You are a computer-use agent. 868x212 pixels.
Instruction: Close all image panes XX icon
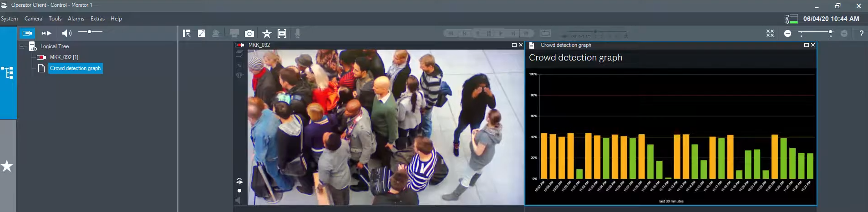(x=770, y=33)
